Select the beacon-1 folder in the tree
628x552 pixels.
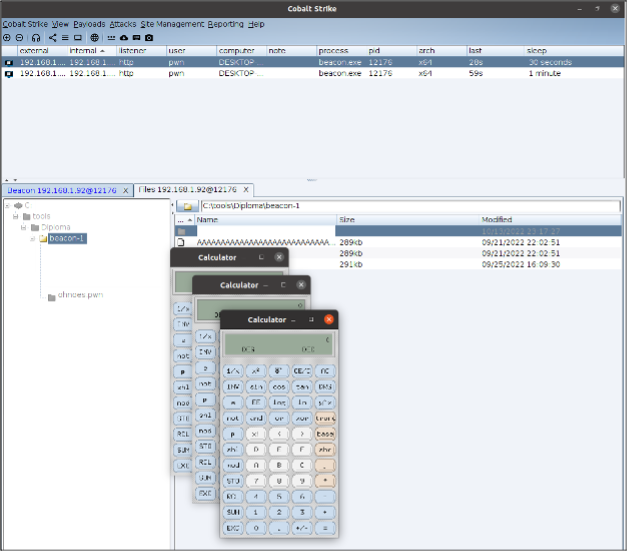coord(67,239)
